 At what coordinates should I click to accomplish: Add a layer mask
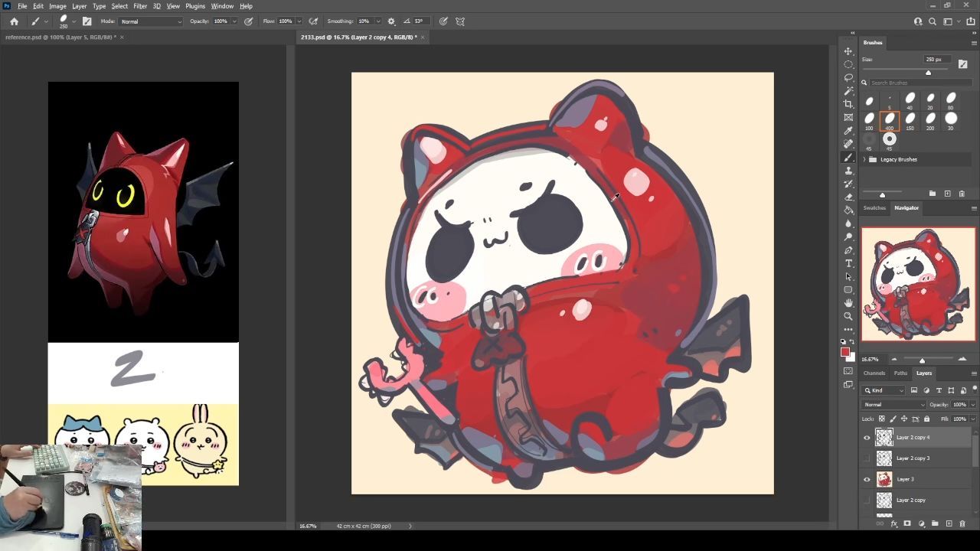(x=907, y=524)
